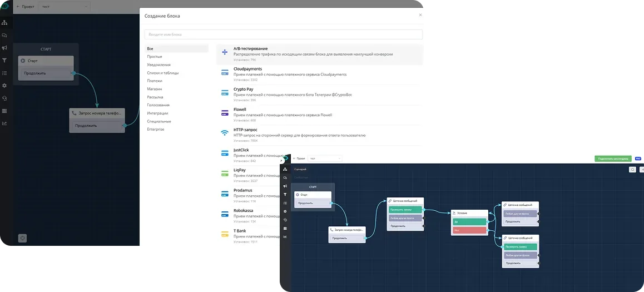
Task: Click the canvas search magnifier icon
Action: click(633, 169)
